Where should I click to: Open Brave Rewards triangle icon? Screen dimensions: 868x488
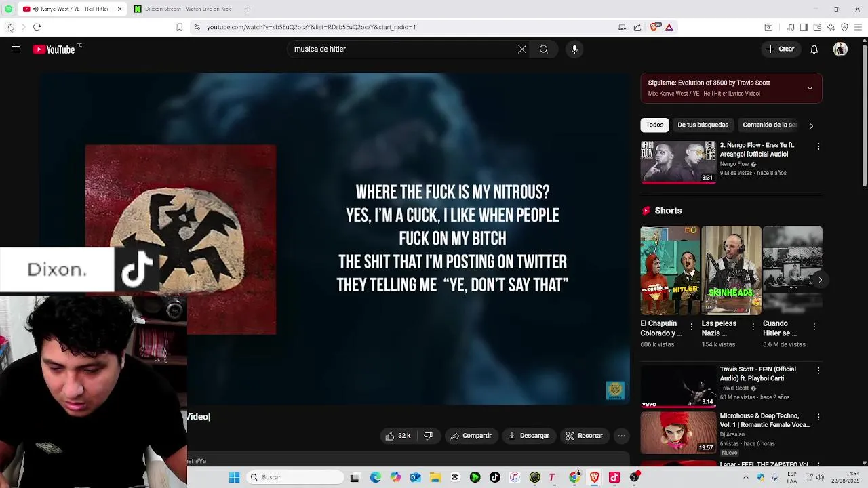click(x=669, y=27)
